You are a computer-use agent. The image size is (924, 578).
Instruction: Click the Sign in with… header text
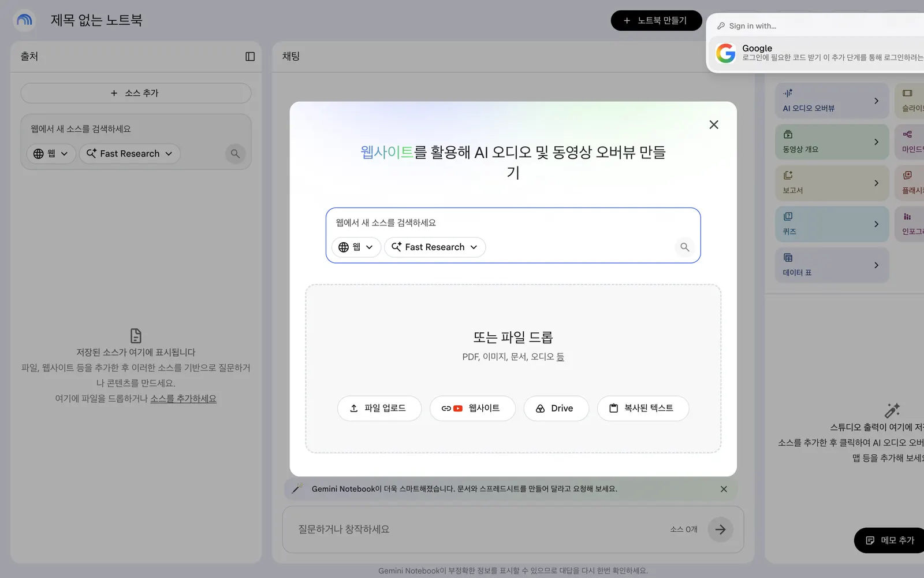752,26
